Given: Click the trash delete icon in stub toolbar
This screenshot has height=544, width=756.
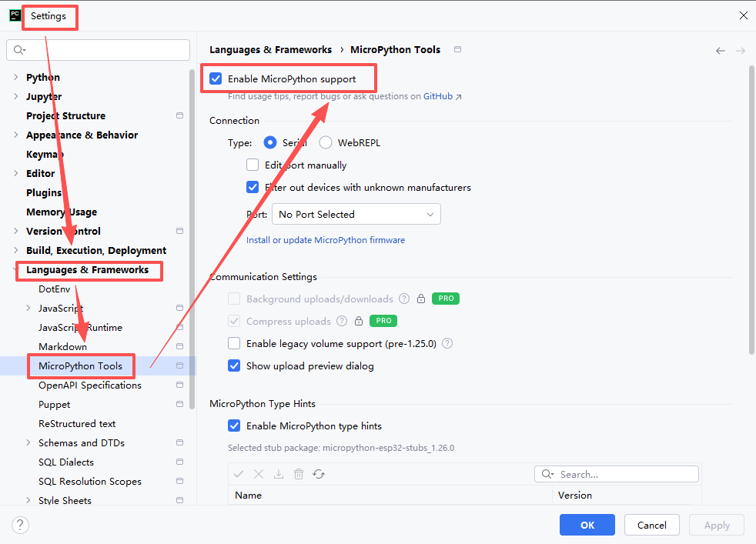Looking at the screenshot, I should (299, 474).
